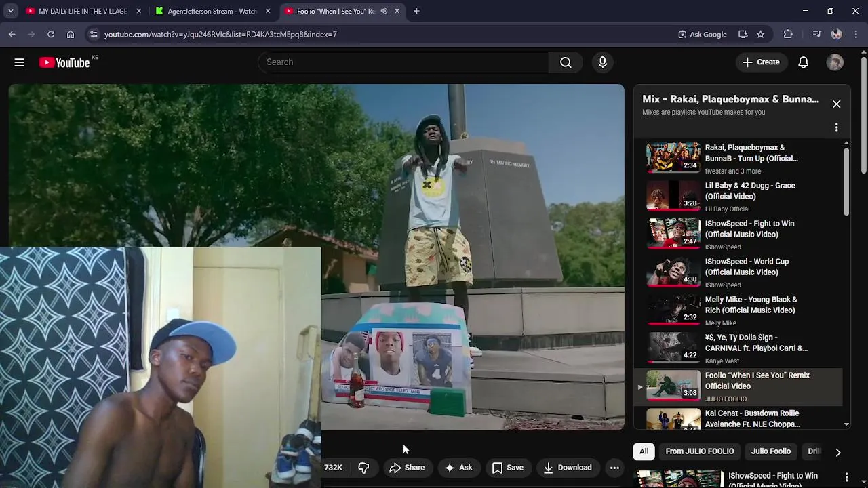Open the YouTube account avatar menu

click(835, 62)
